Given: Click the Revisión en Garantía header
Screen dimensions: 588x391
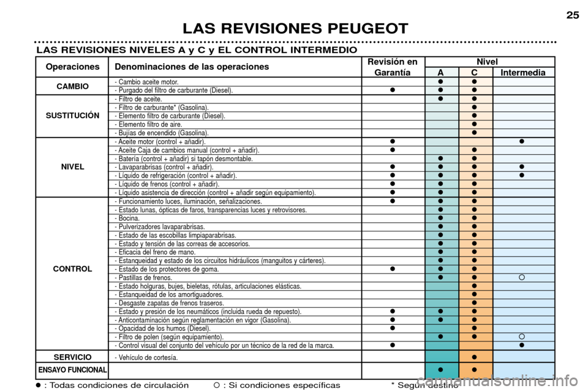Looking at the screenshot, I should [x=393, y=67].
